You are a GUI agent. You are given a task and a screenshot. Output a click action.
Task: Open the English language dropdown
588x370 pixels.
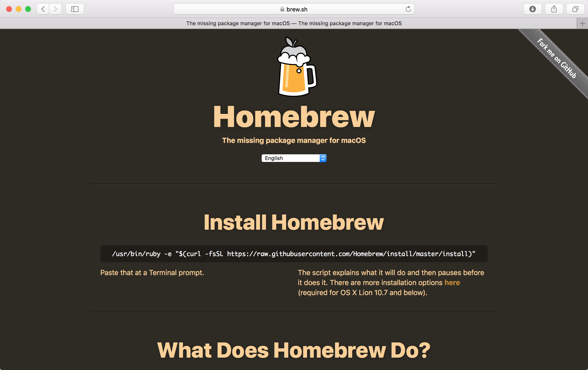click(x=291, y=158)
